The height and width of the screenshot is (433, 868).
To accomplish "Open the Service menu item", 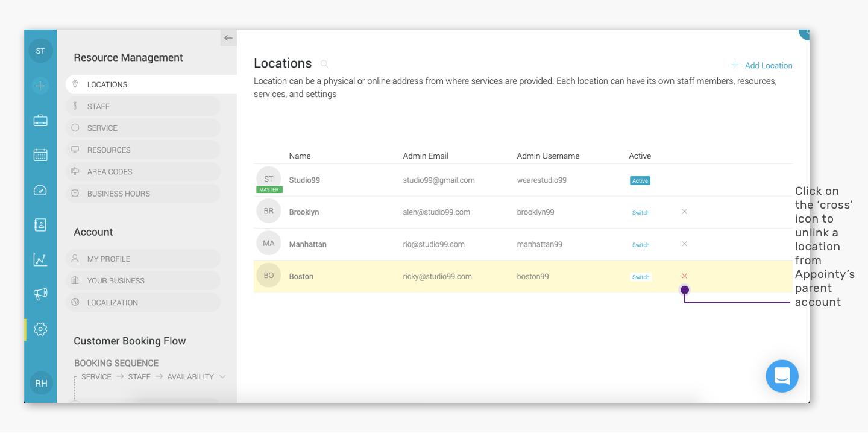I will click(x=143, y=128).
